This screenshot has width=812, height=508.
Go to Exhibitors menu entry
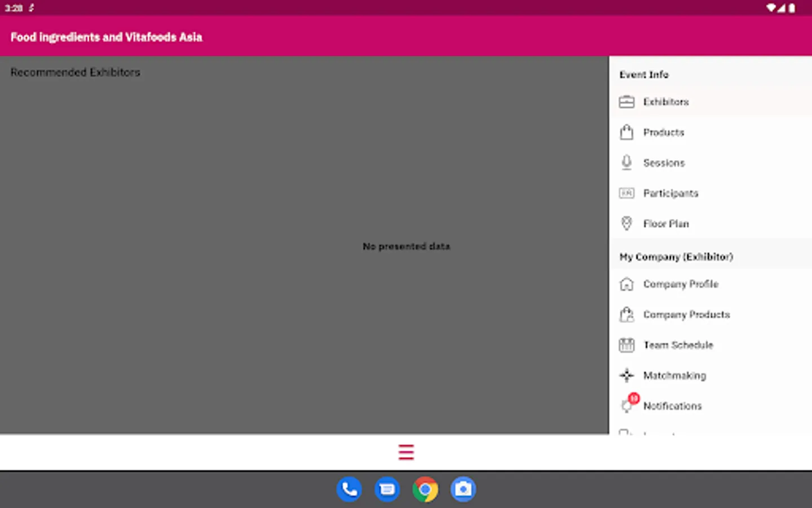click(710, 102)
